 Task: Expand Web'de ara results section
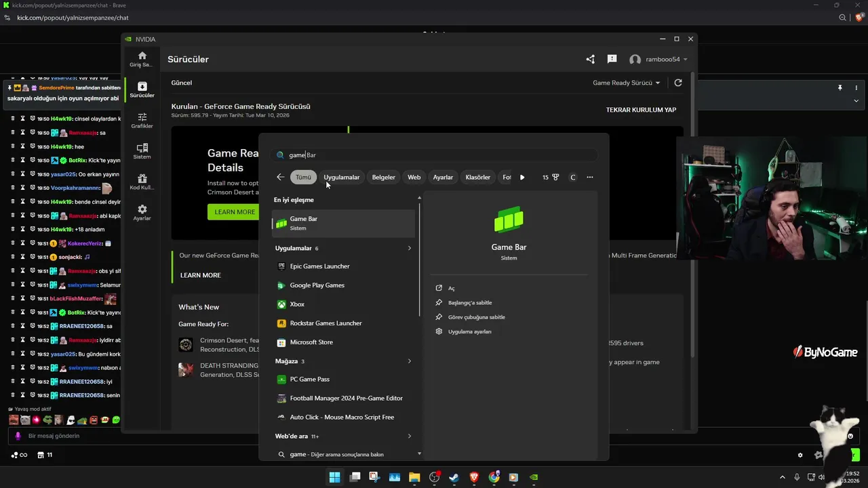(410, 436)
